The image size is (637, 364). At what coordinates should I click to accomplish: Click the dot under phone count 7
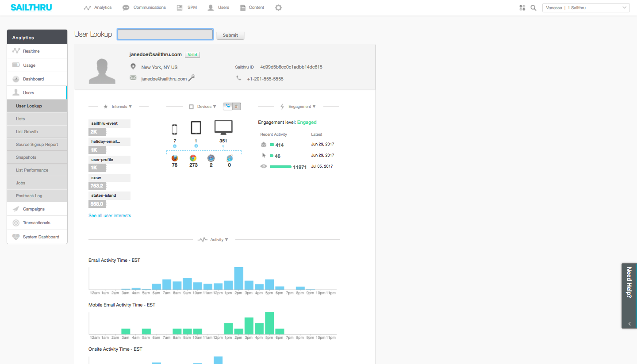[175, 146]
